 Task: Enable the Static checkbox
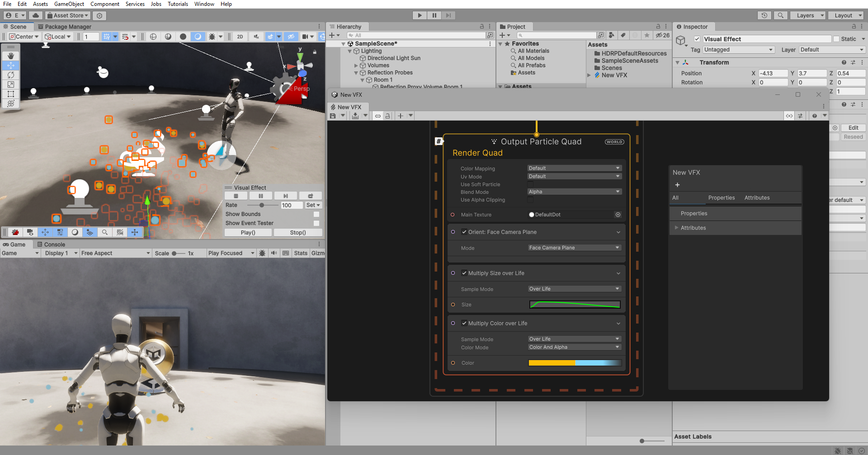click(836, 39)
